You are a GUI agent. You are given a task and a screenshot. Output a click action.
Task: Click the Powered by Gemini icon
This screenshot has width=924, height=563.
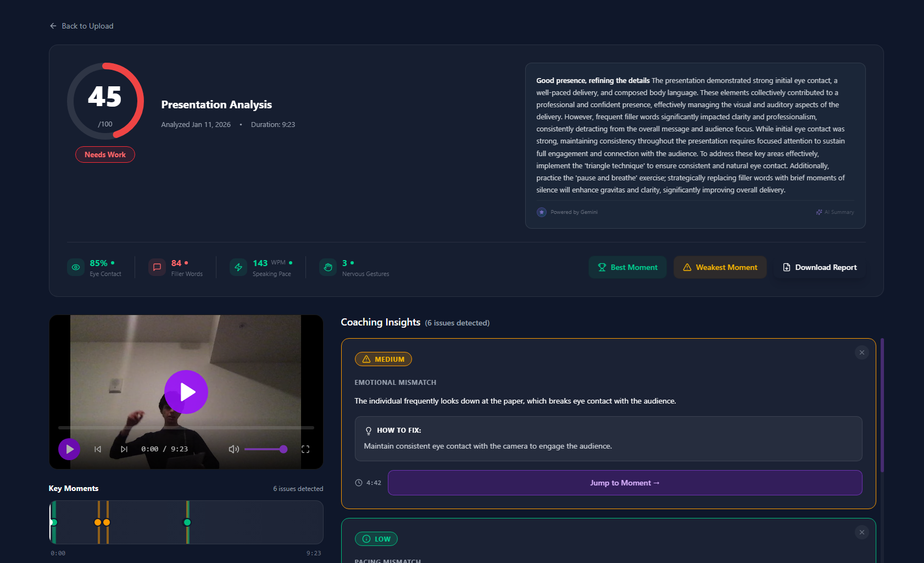pos(542,212)
